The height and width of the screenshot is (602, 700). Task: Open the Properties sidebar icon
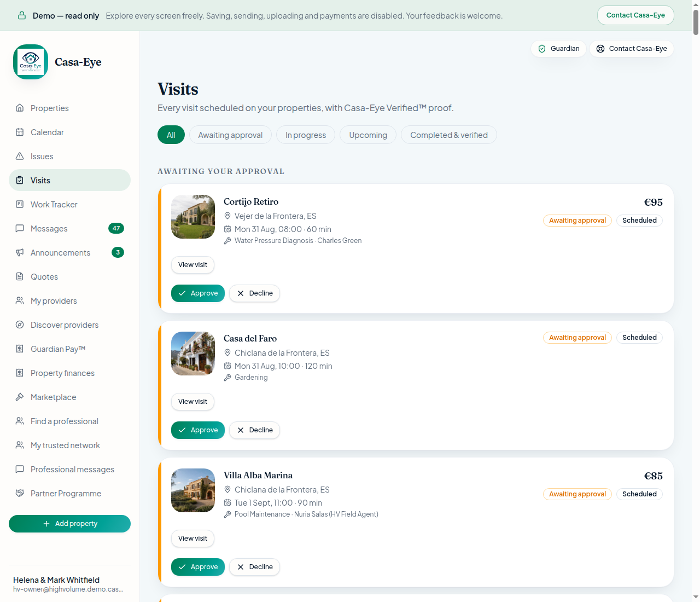(x=20, y=108)
